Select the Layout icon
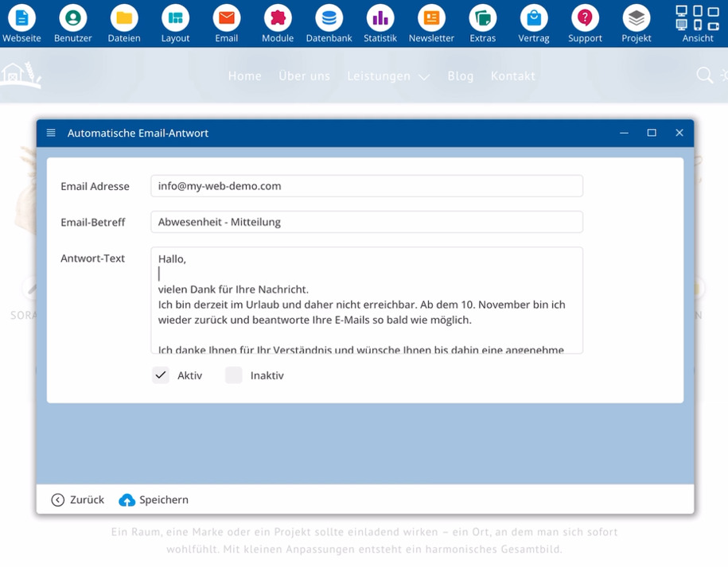 (x=176, y=17)
